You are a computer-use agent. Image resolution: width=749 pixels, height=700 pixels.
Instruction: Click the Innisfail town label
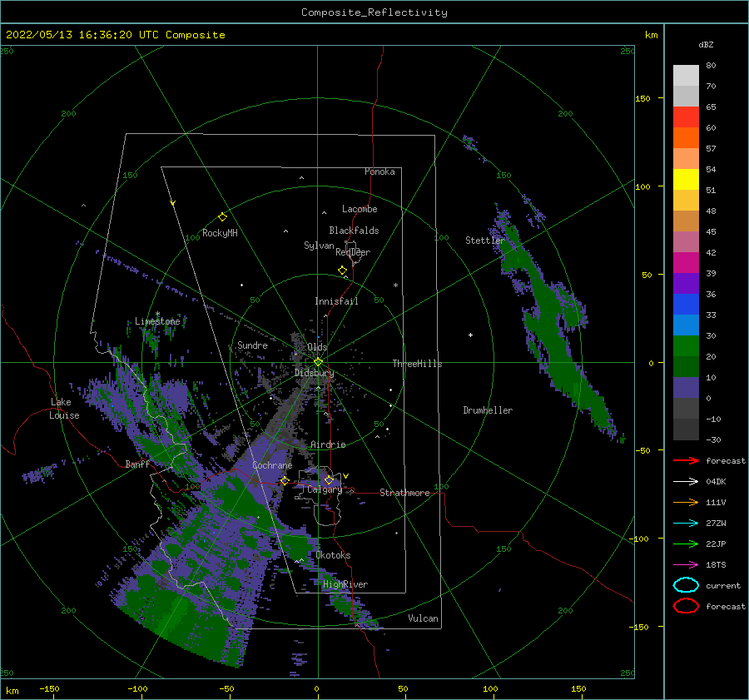336,301
